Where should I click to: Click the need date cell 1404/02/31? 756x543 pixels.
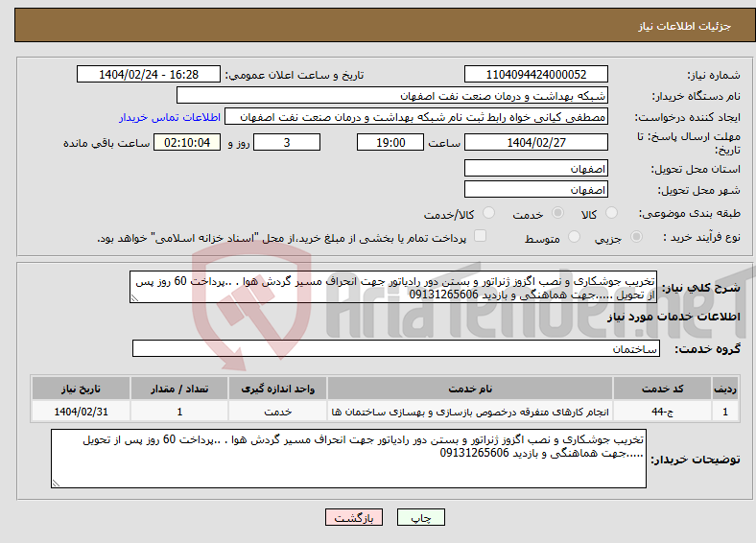tap(81, 412)
